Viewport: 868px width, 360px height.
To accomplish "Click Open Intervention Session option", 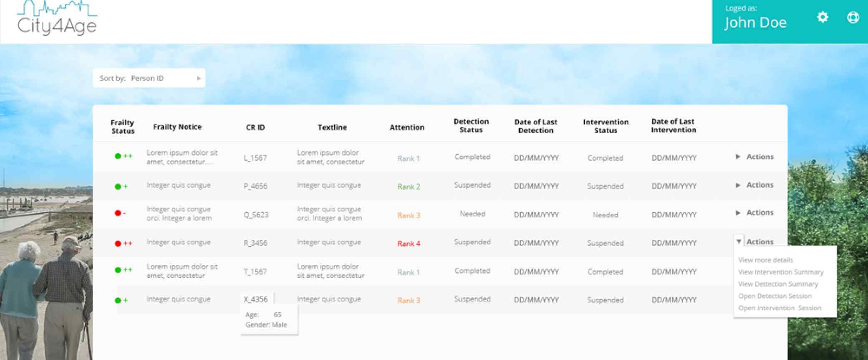I will pos(779,308).
